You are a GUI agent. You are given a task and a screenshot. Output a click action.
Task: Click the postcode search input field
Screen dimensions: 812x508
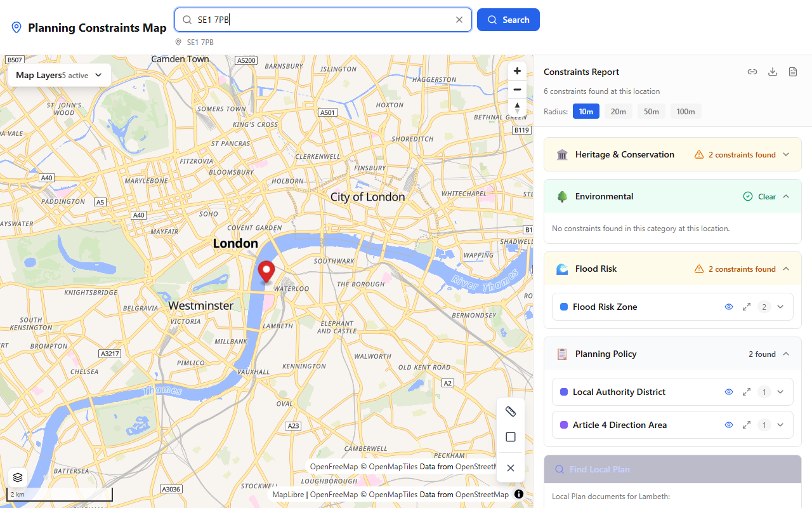pos(324,20)
